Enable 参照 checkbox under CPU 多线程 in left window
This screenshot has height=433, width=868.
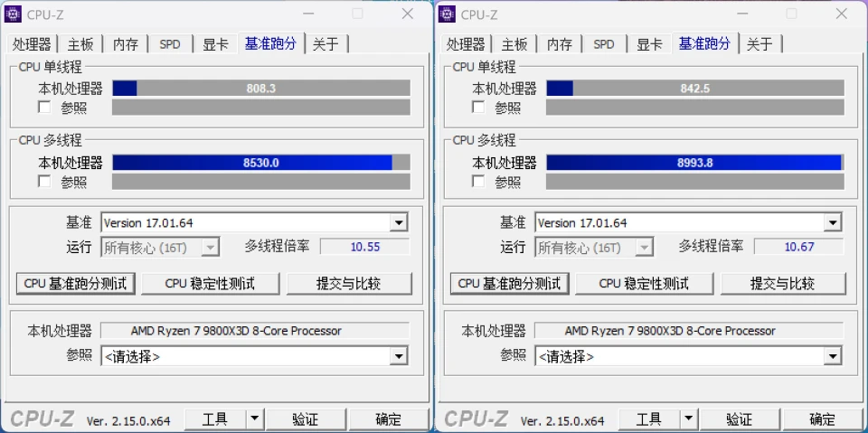pos(44,181)
